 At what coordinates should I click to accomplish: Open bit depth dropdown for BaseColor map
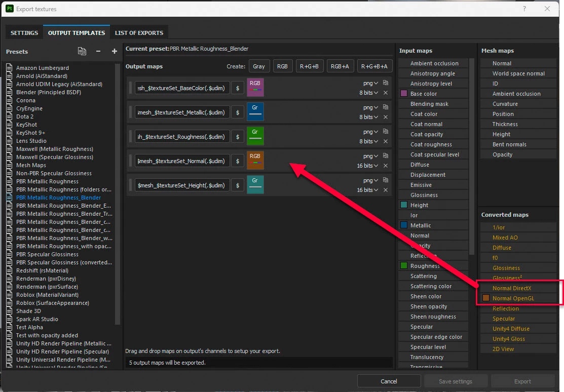point(369,93)
